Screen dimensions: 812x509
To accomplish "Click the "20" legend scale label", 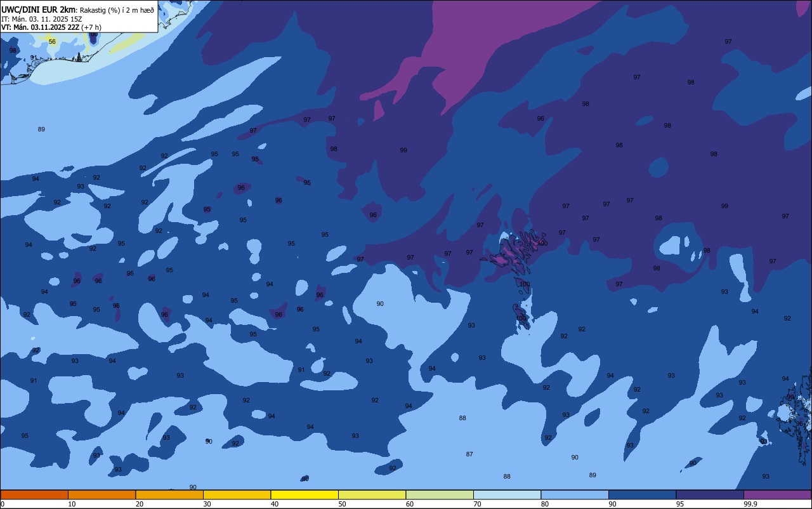I will click(140, 504).
